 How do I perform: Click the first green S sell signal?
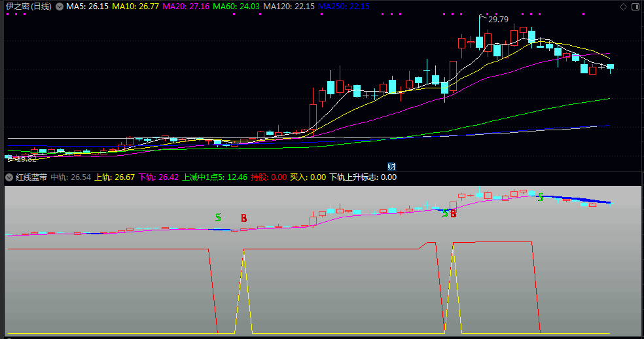218,217
